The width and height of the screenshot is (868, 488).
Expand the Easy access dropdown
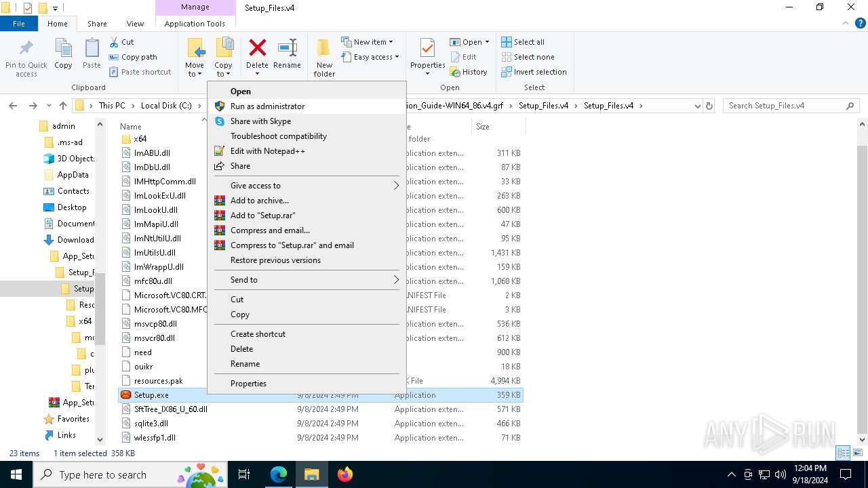[x=397, y=57]
